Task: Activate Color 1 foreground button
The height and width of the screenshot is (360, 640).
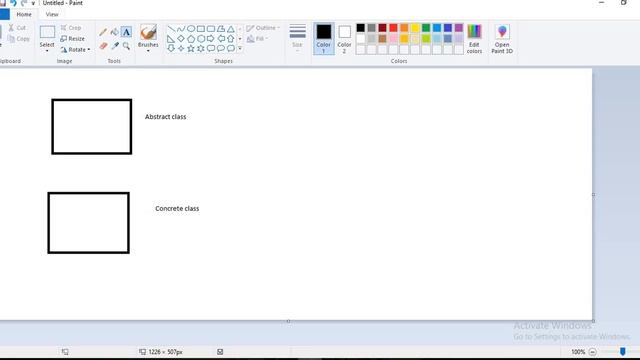Action: tap(324, 38)
